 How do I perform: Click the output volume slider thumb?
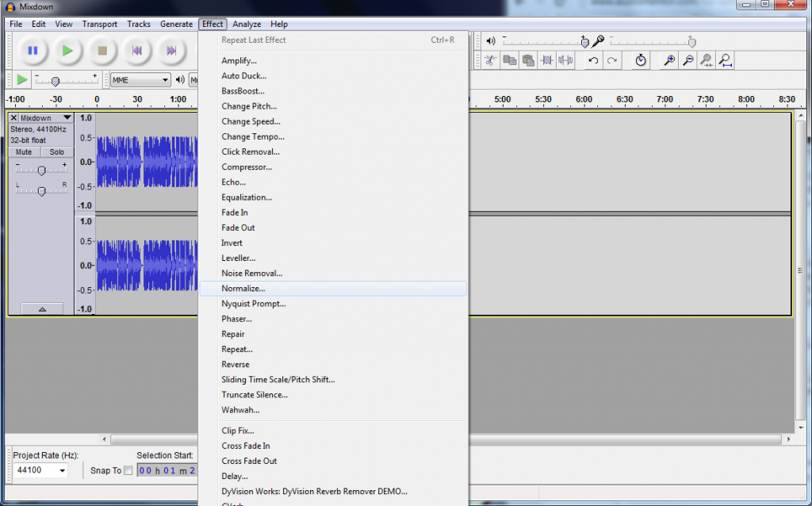pos(584,43)
